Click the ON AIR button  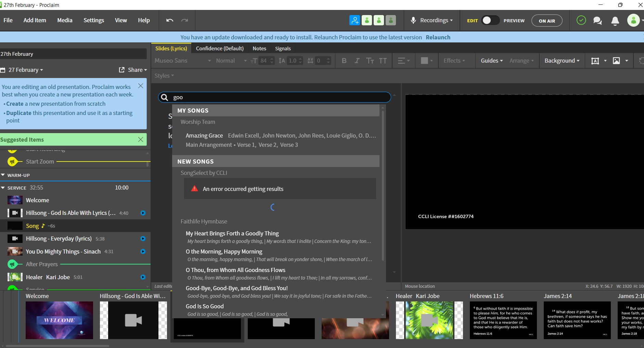[x=546, y=21]
